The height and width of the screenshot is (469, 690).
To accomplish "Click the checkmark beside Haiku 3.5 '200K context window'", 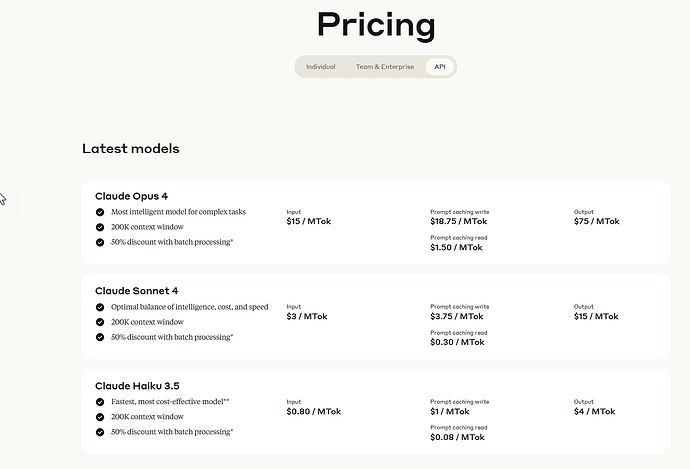I will (100, 417).
